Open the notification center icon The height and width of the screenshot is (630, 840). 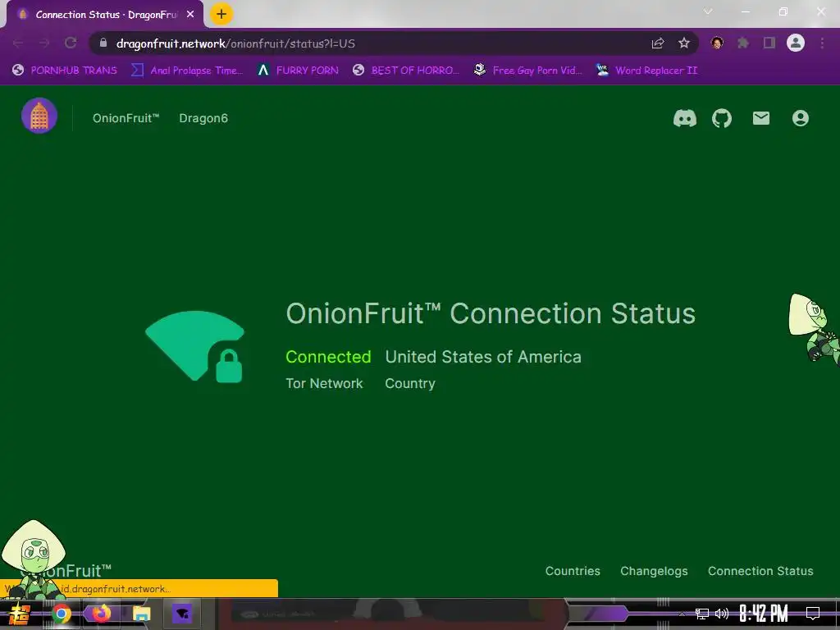point(813,614)
